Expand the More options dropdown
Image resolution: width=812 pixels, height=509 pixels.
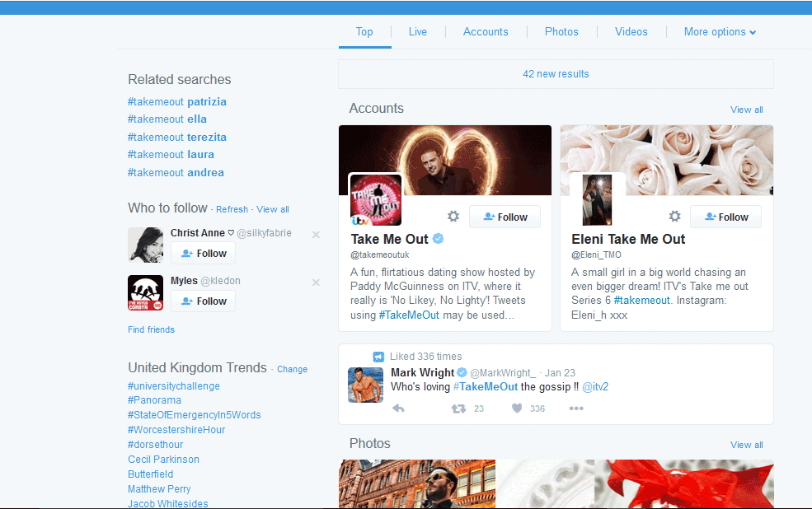[x=720, y=31]
